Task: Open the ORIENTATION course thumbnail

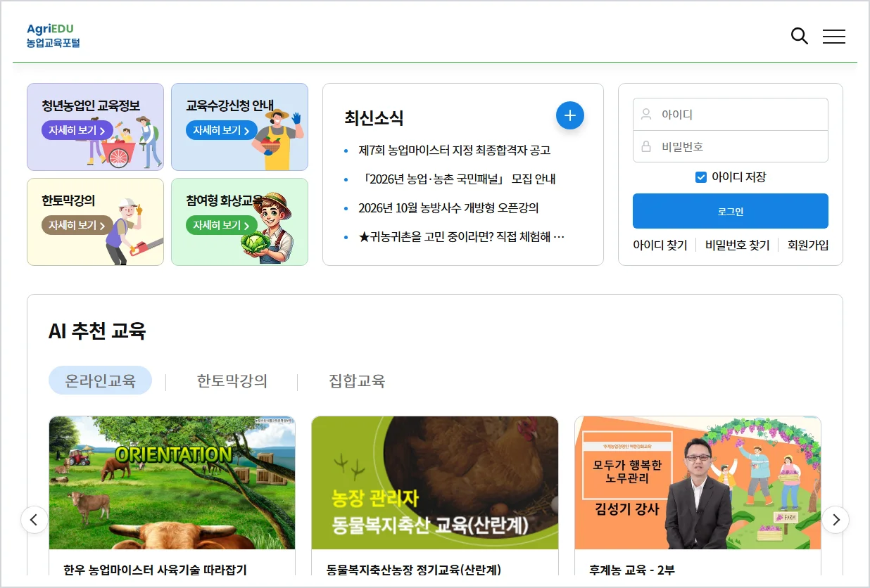Action: coord(172,482)
